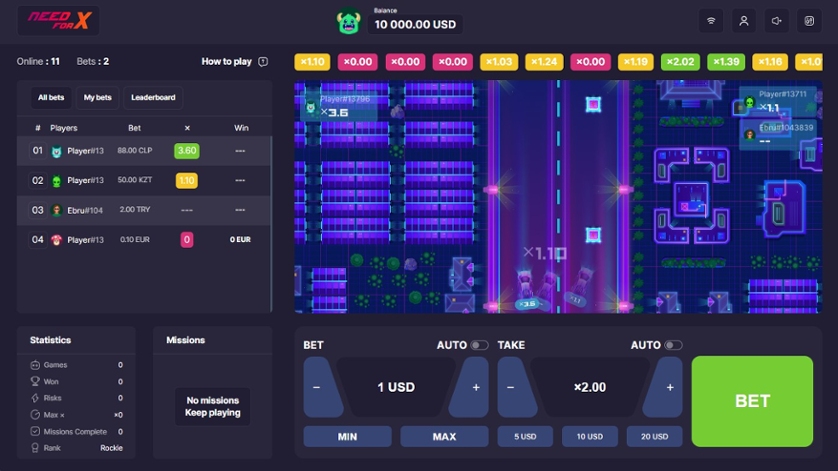Open the user profile icon

point(743,21)
